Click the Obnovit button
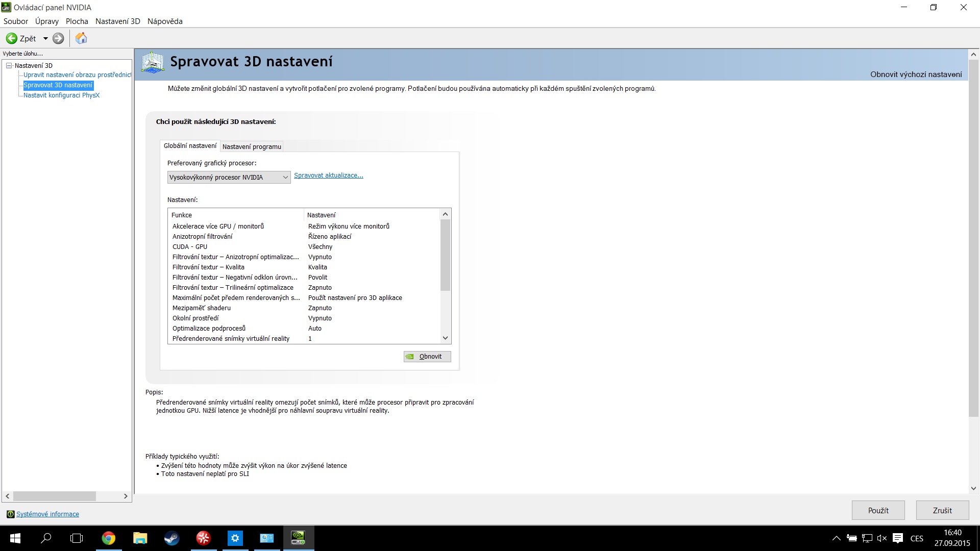This screenshot has height=551, width=980. tap(427, 357)
